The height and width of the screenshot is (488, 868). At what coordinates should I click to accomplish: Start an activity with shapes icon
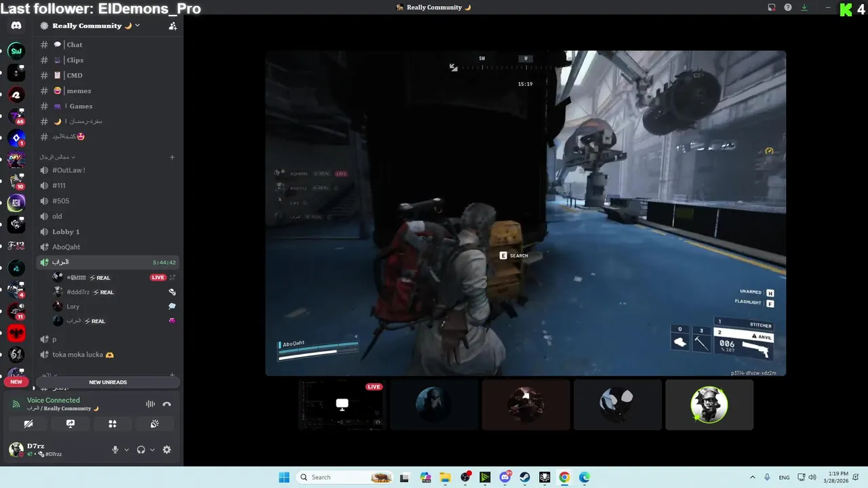click(113, 424)
